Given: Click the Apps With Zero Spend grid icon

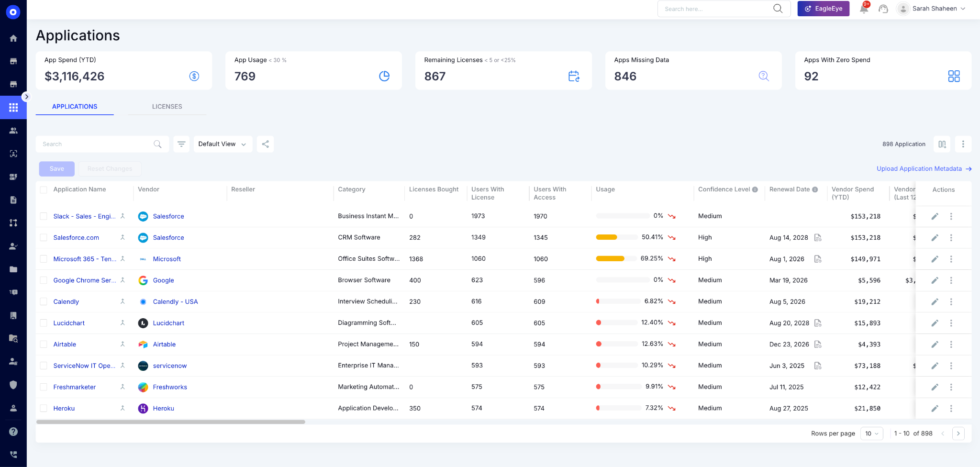Looking at the screenshot, I should point(954,76).
